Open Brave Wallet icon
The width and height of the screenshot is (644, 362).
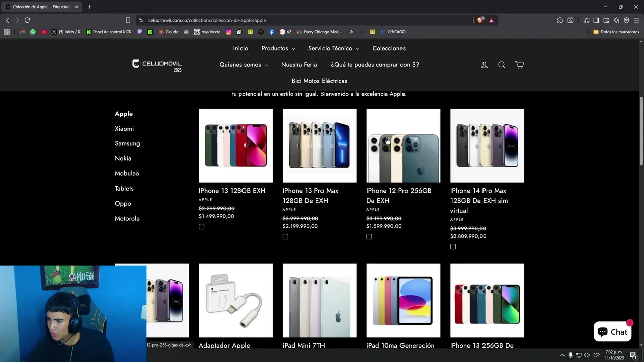pyautogui.click(x=606, y=20)
